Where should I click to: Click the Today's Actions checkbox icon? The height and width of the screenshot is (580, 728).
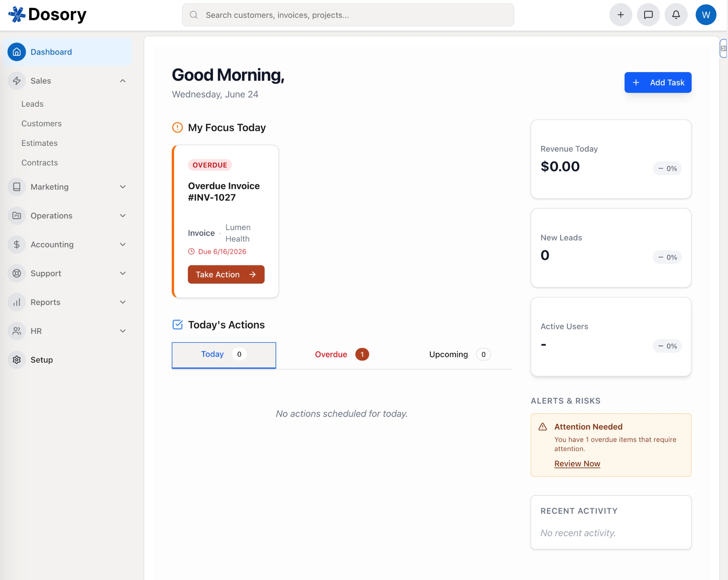click(x=177, y=324)
